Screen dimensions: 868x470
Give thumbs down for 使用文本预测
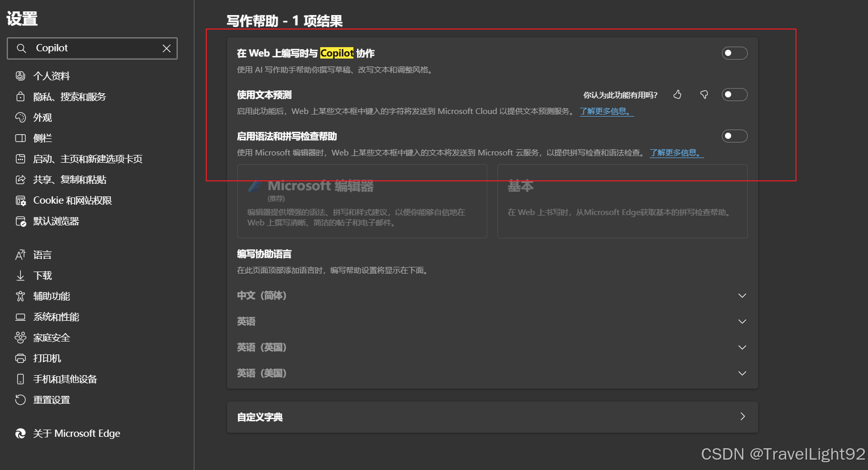pyautogui.click(x=704, y=94)
